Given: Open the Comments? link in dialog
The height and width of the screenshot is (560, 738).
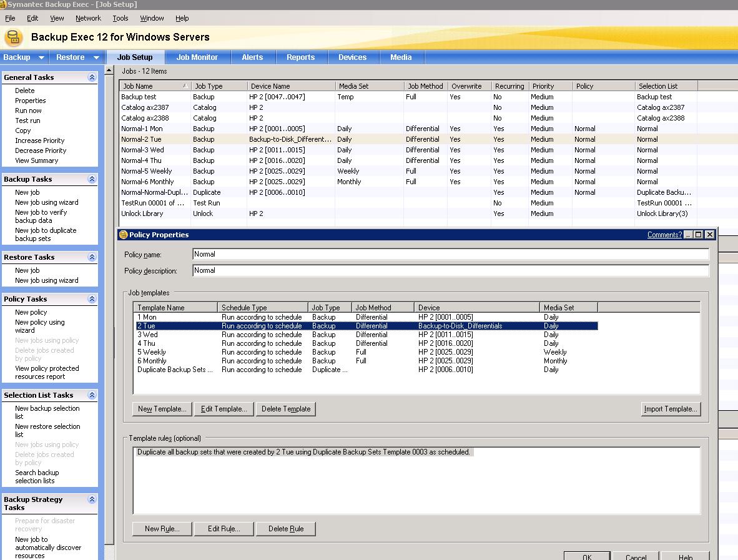Looking at the screenshot, I should coord(664,235).
